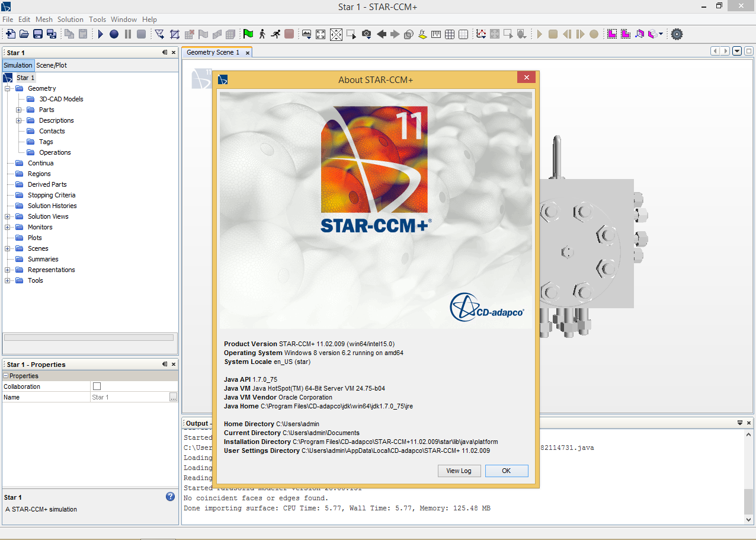Click the Import Surface Mesh icon
This screenshot has width=756, height=540.
pos(159,34)
